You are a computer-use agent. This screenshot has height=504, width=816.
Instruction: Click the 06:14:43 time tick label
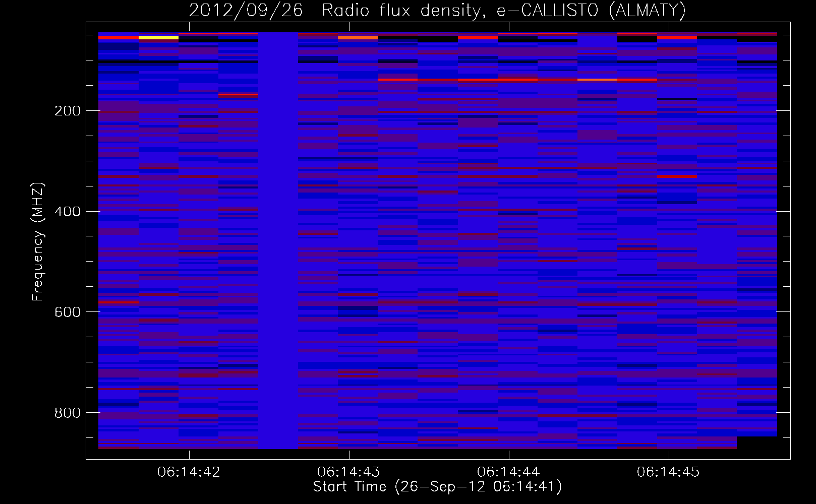click(x=348, y=472)
